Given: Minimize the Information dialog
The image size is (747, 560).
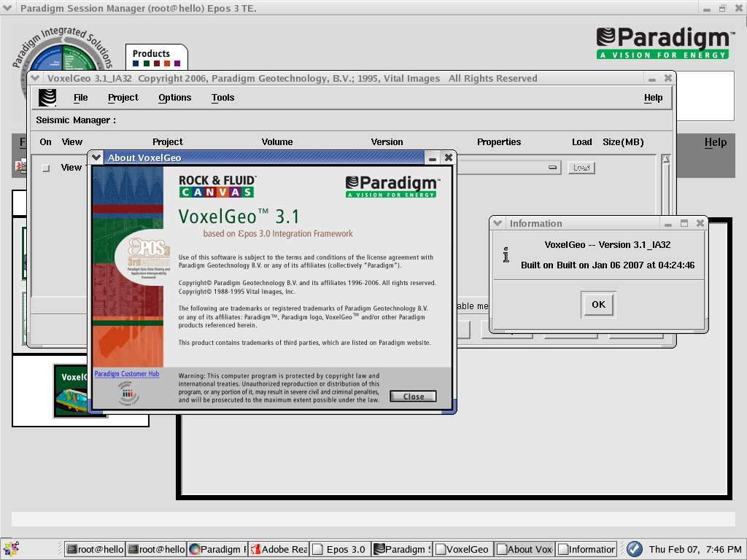Looking at the screenshot, I should [668, 223].
